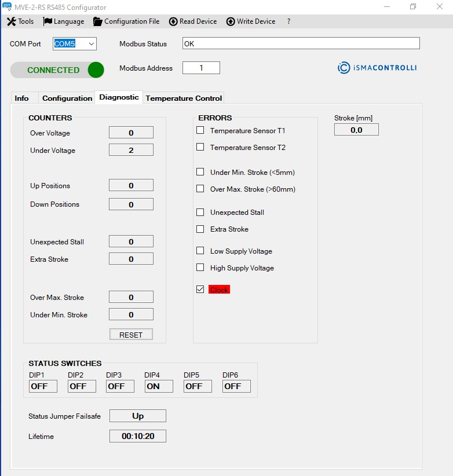
Task: Toggle the Clock error checkbox
Action: pyautogui.click(x=200, y=290)
